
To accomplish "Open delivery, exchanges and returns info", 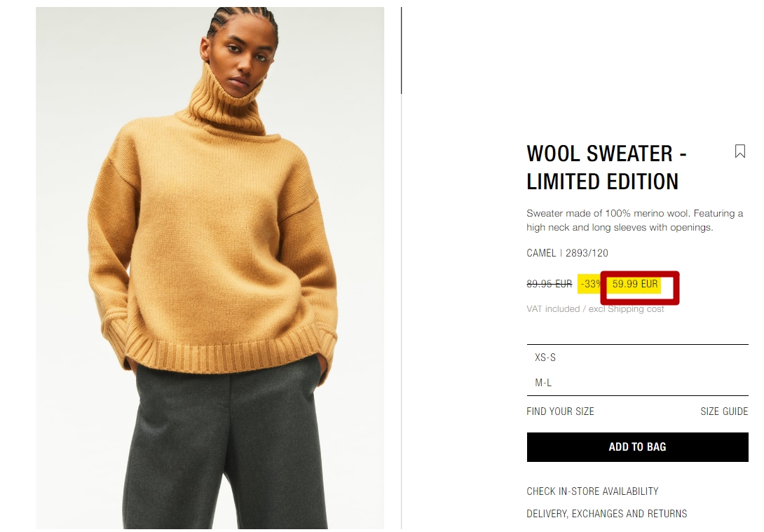I will point(606,514).
